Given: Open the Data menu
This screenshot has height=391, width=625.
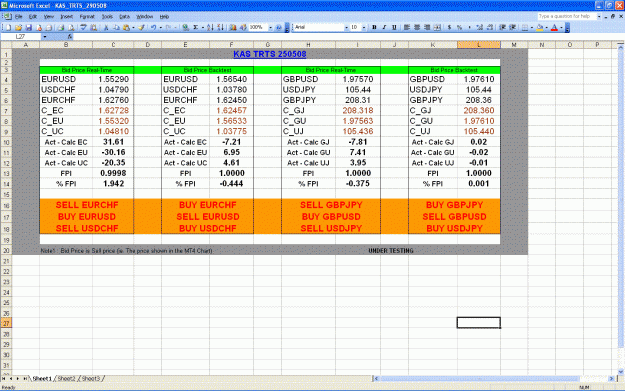Looking at the screenshot, I should (x=124, y=17).
